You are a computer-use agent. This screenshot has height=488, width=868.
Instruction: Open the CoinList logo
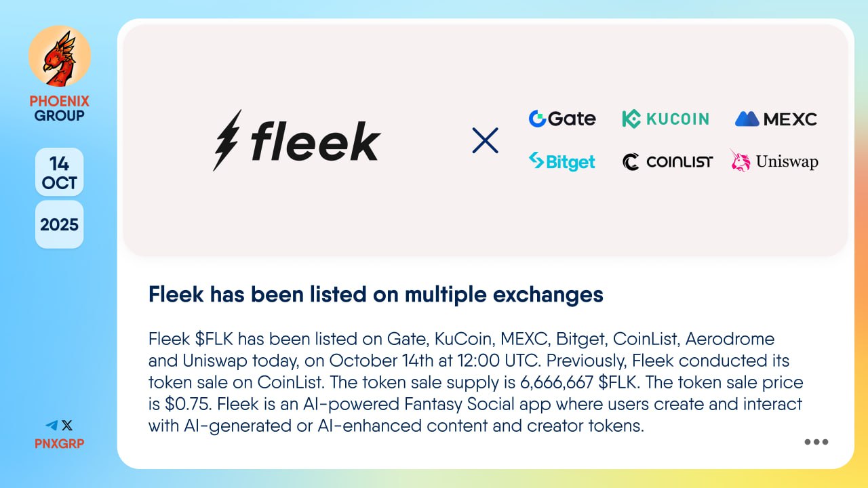point(667,162)
